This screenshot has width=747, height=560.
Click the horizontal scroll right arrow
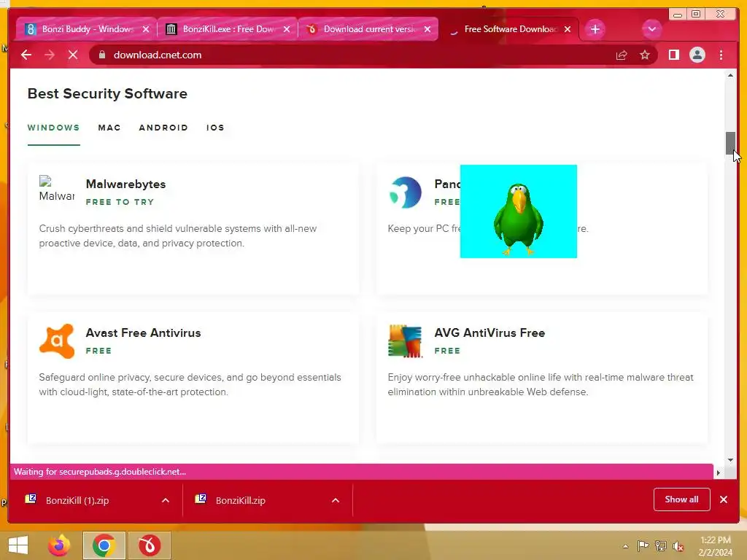click(718, 472)
